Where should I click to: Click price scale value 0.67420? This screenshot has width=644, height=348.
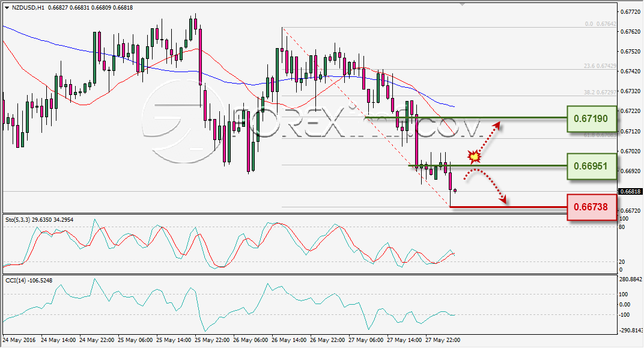(x=630, y=71)
